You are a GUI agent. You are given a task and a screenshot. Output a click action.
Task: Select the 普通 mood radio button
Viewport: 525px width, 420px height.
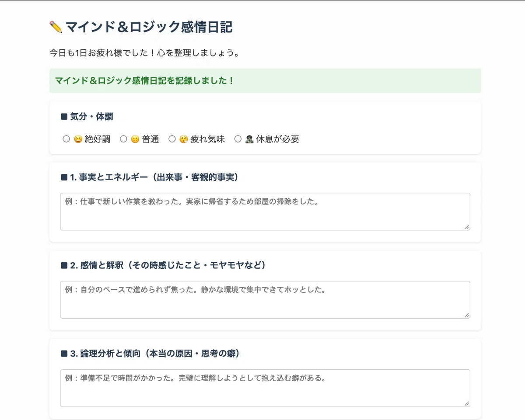pyautogui.click(x=123, y=139)
